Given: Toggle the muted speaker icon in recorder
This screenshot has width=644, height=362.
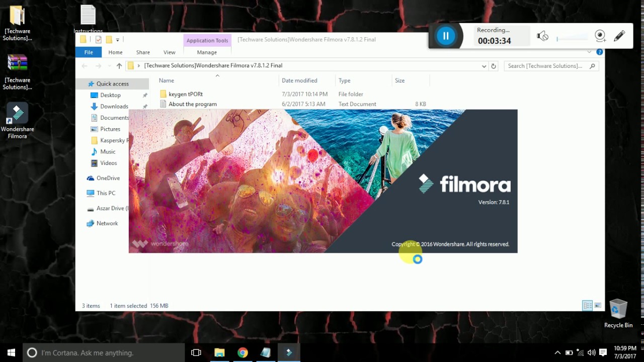Looking at the screenshot, I should 542,36.
